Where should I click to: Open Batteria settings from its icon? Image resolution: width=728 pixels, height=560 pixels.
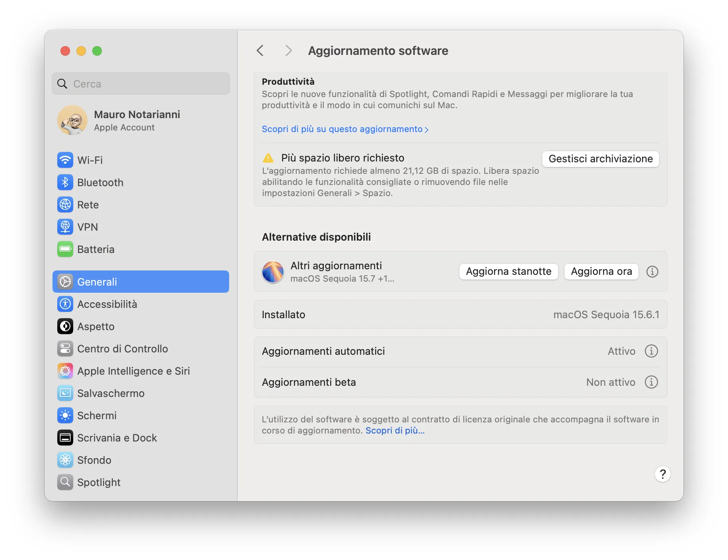coord(65,249)
